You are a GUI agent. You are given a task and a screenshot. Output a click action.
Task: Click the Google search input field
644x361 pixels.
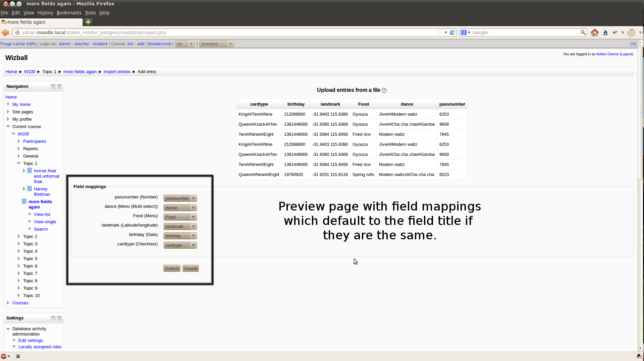(526, 33)
